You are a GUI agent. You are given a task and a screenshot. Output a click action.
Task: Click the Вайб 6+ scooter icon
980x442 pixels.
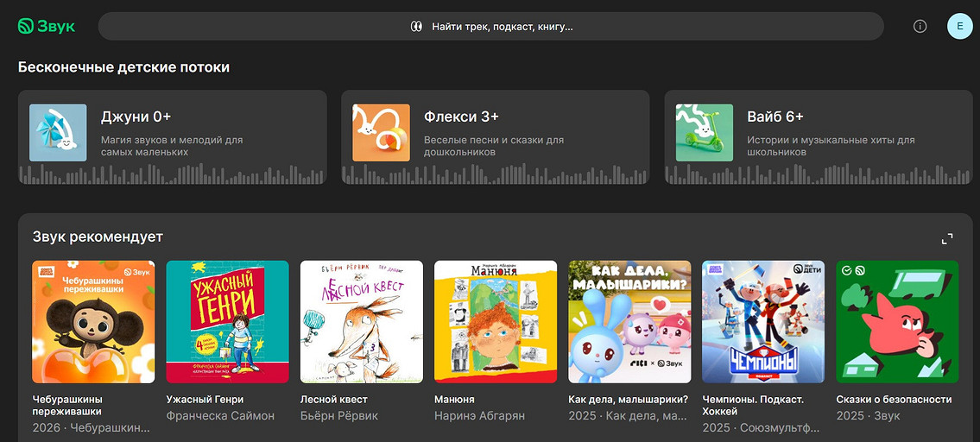pos(704,133)
